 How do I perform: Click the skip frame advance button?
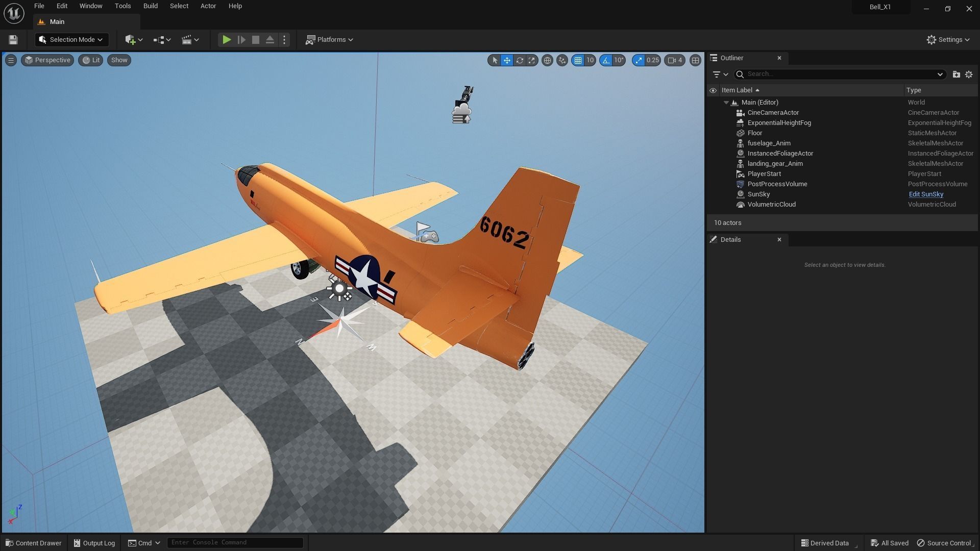[241, 40]
